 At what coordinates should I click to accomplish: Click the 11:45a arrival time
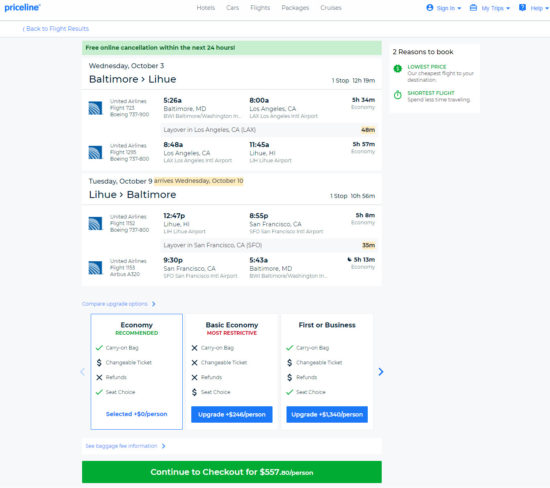point(259,145)
